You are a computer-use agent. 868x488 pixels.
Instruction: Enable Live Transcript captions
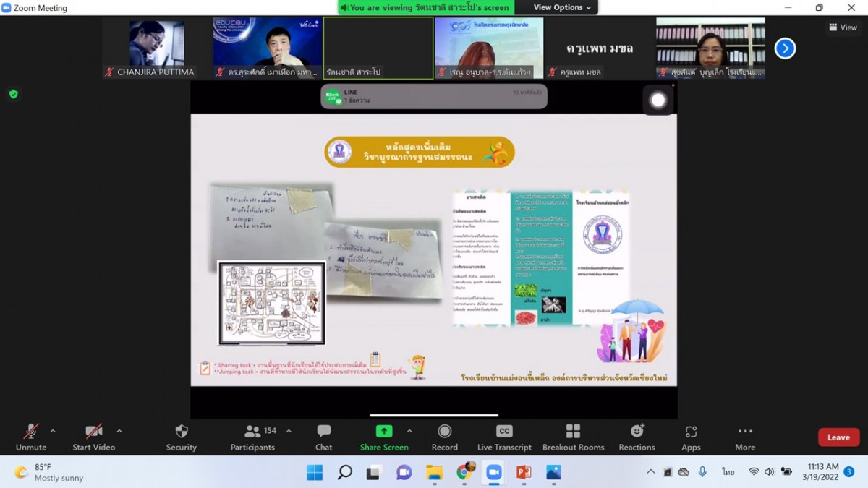pyautogui.click(x=504, y=437)
